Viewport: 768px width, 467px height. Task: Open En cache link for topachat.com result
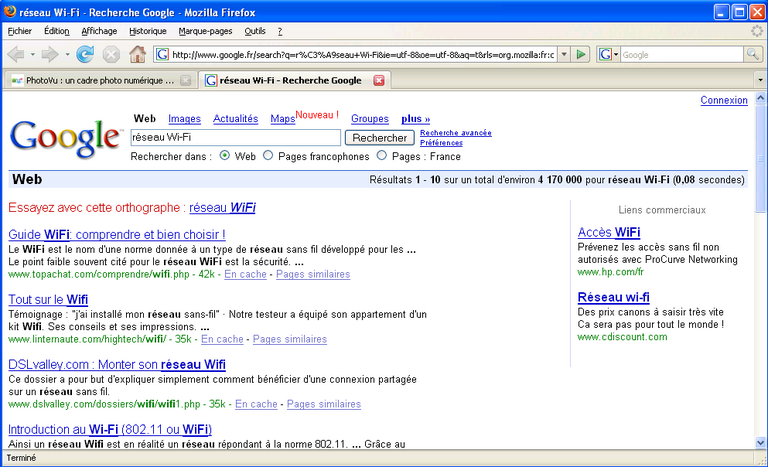[245, 274]
